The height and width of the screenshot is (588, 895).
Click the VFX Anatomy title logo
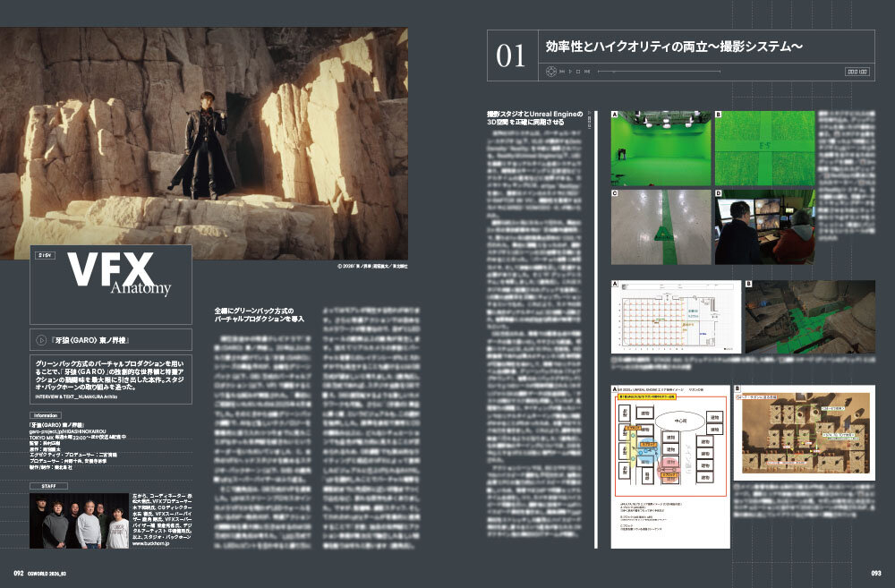pyautogui.click(x=110, y=275)
